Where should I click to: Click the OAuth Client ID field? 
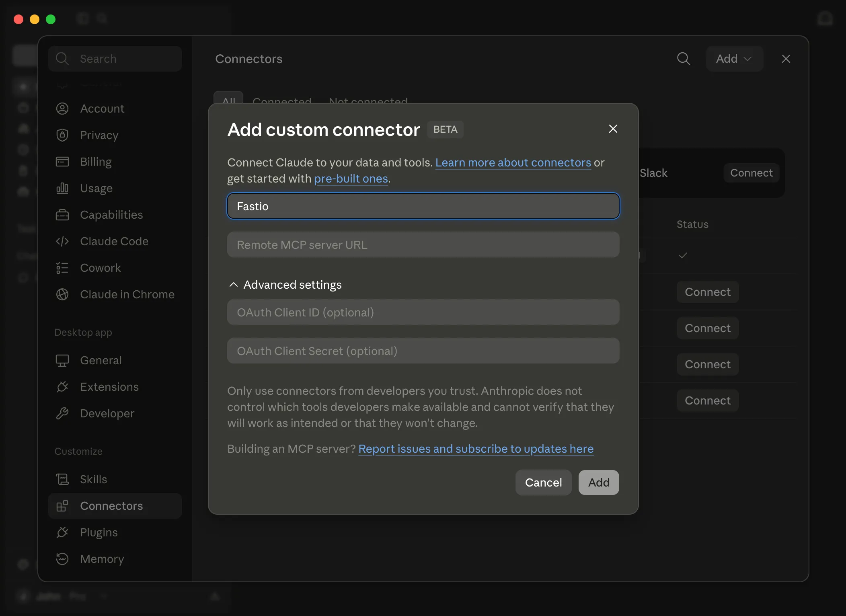click(423, 312)
